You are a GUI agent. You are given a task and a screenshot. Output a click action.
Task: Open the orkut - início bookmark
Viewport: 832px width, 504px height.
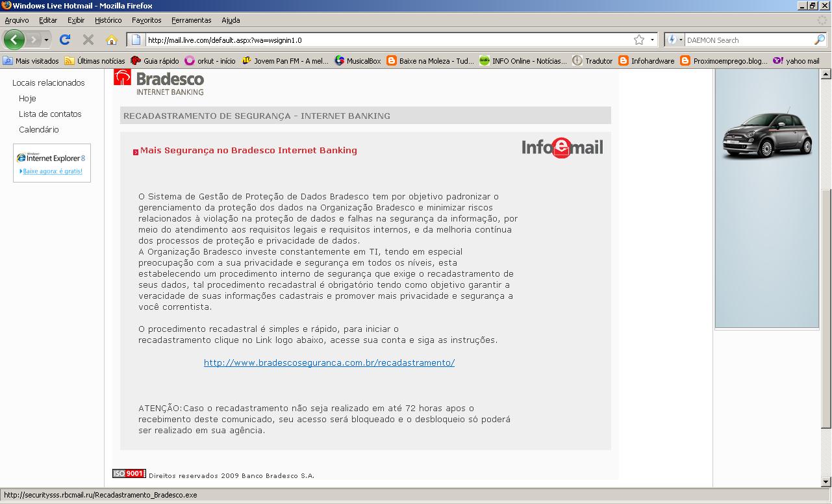[x=210, y=61]
